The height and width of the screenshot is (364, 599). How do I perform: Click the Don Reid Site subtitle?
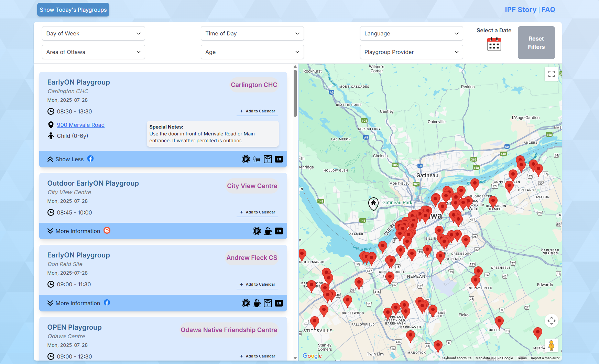click(65, 264)
